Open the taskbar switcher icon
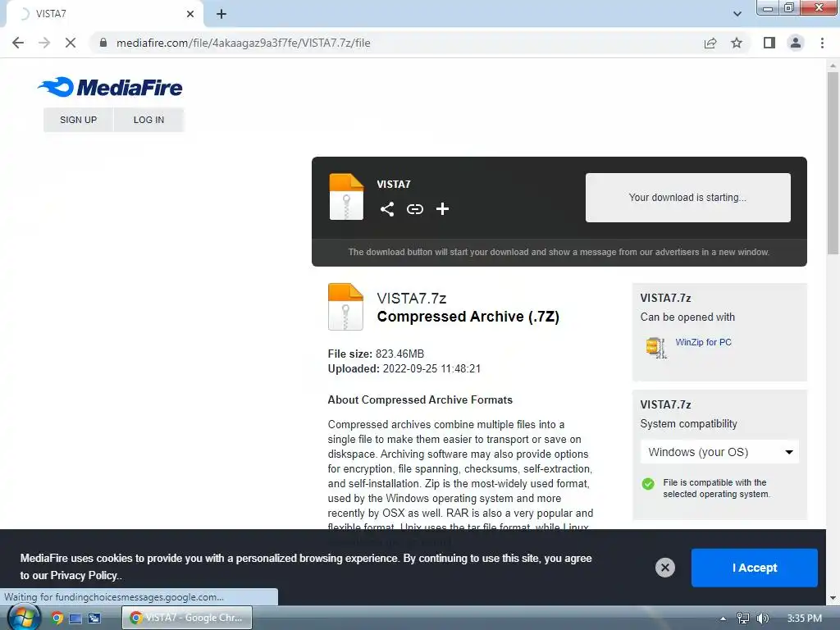Screen dimensions: 840x630 (x=95, y=619)
